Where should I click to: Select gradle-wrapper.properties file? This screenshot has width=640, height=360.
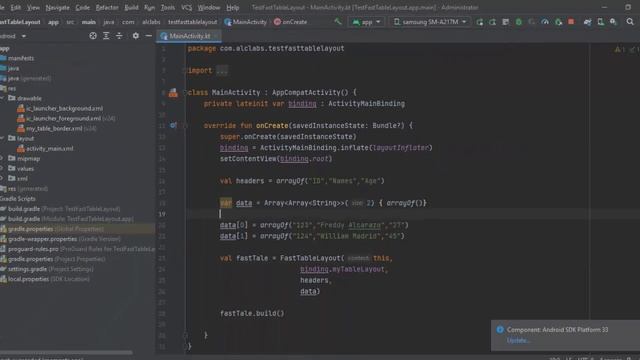(60, 239)
